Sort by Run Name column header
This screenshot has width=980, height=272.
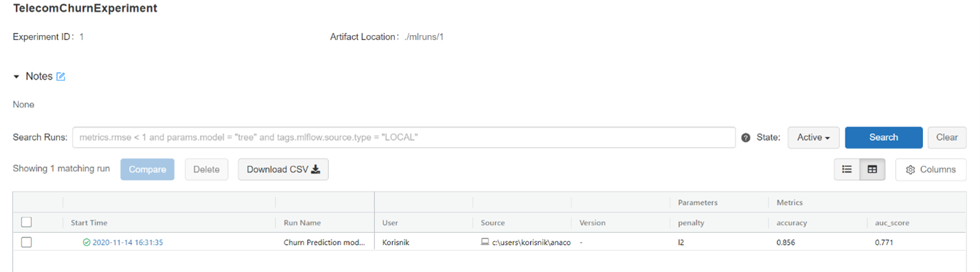tap(302, 223)
